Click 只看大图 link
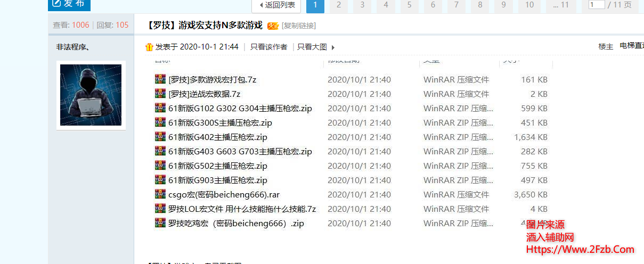Viewport: 644px width, 264px height. (x=312, y=47)
